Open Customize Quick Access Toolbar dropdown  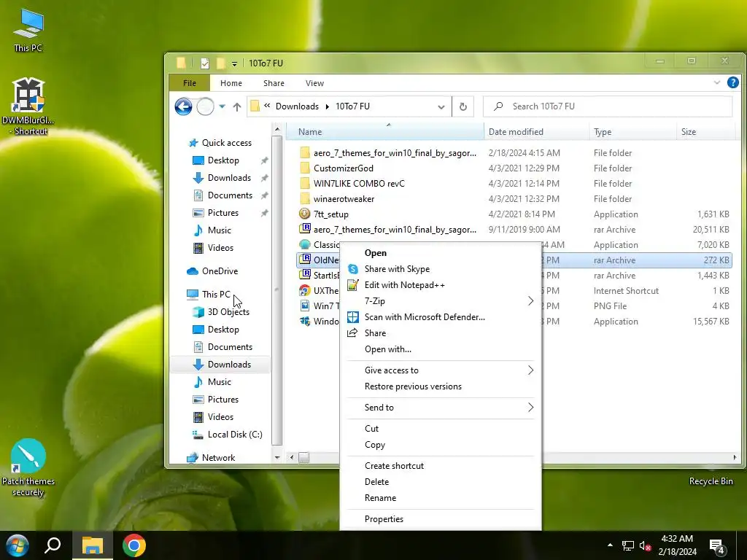234,63
